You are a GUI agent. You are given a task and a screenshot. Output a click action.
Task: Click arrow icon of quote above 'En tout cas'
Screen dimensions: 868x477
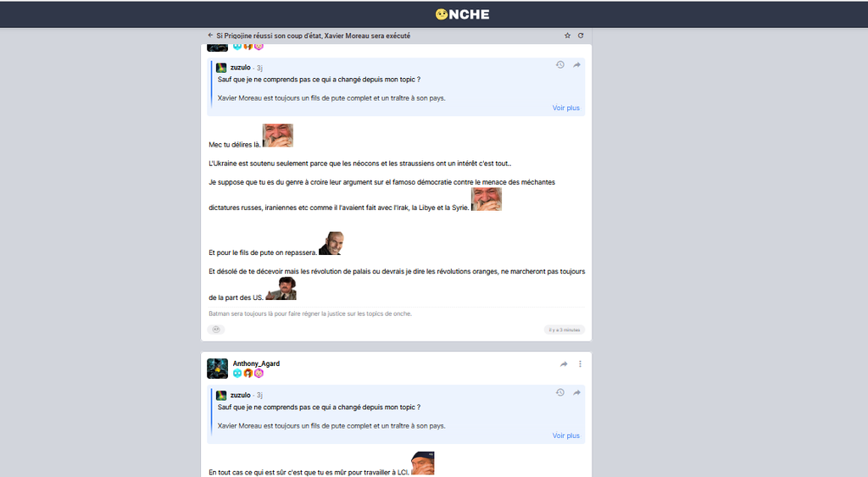[576, 392]
